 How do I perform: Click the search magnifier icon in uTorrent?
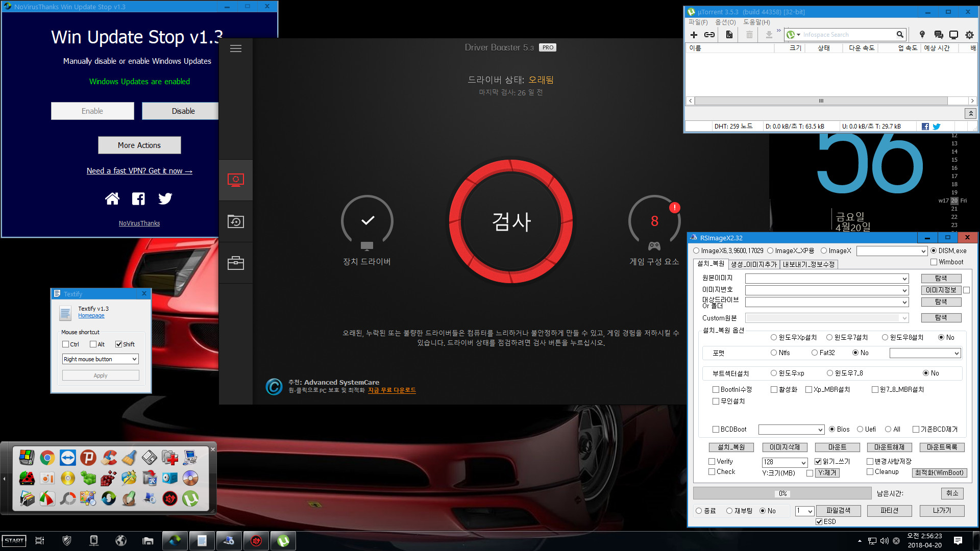coord(900,35)
